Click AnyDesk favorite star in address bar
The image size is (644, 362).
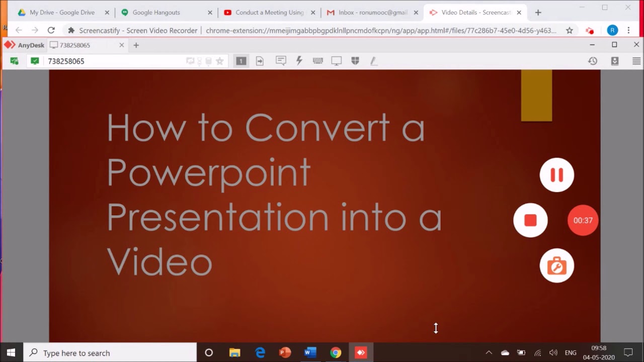[220, 61]
